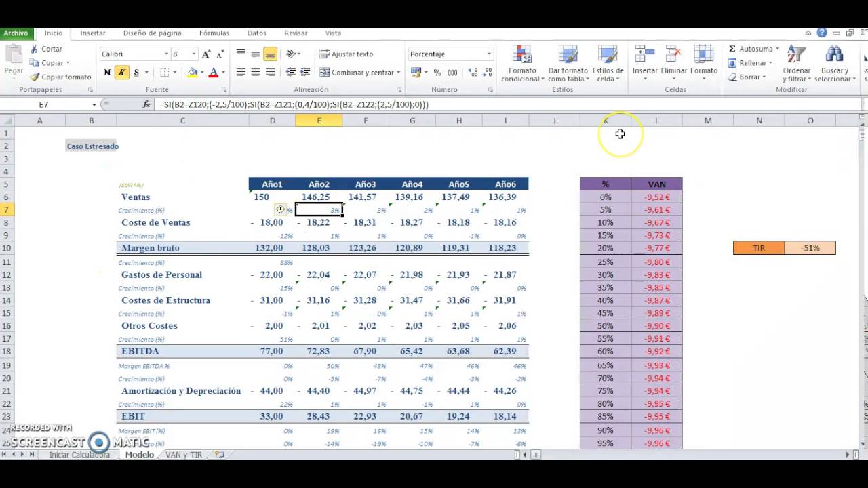Click Eliminar cells icon
The height and width of the screenshot is (488, 868).
(x=674, y=55)
